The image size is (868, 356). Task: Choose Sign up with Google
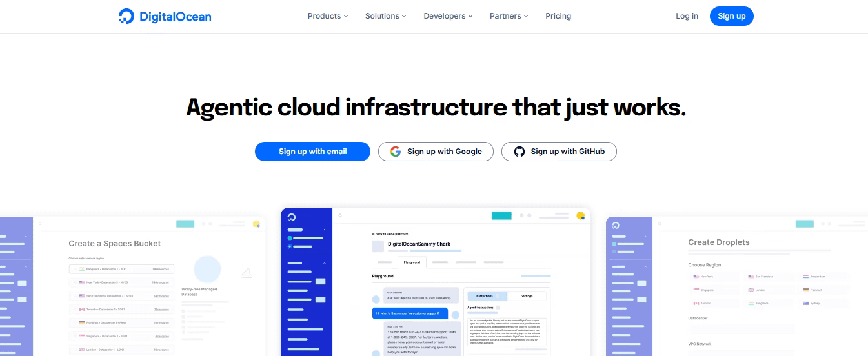tap(436, 152)
